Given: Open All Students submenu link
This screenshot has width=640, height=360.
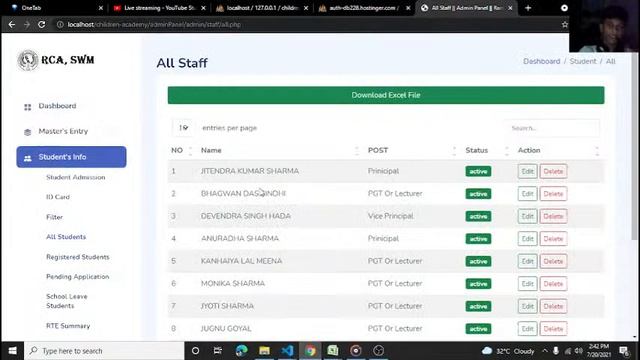Looking at the screenshot, I should point(66,237).
